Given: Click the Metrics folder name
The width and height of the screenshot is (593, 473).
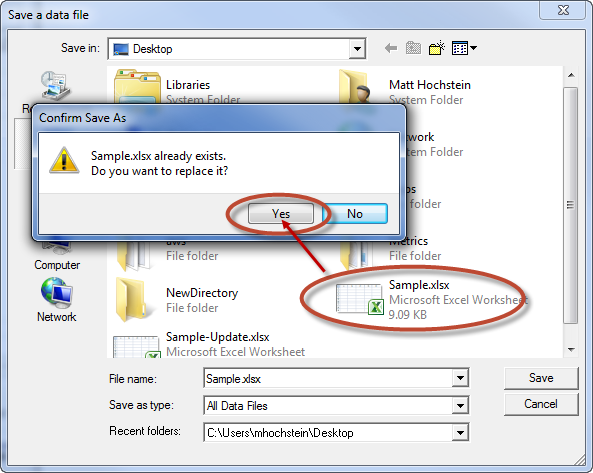Looking at the screenshot, I should tap(409, 241).
